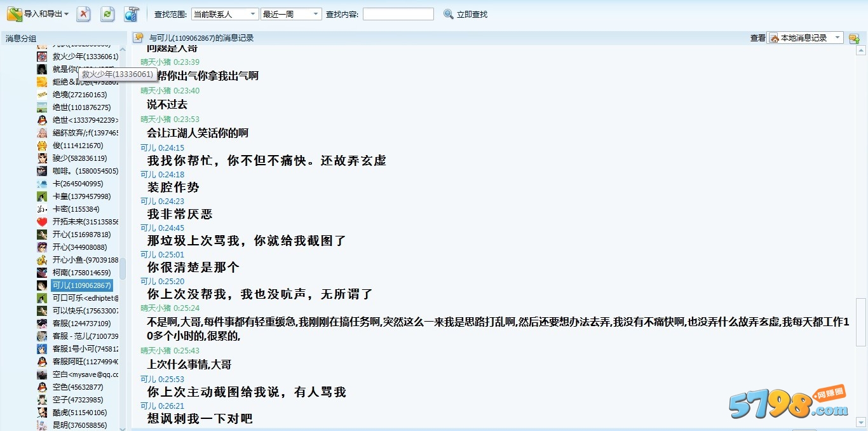Click the message pane scrollbar down arrow
Image resolution: width=868 pixels, height=431 pixels.
[861, 422]
